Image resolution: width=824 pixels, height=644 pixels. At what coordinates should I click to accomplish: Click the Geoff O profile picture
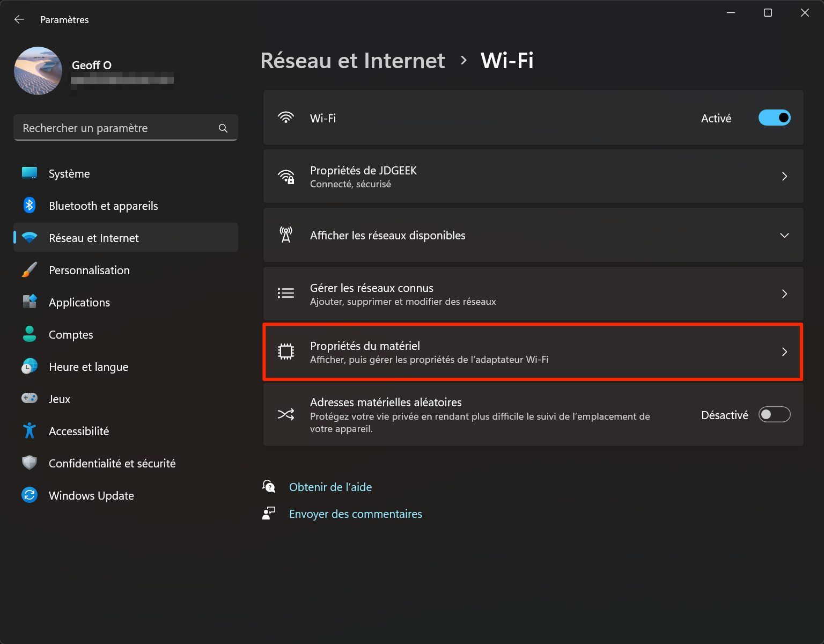point(38,71)
